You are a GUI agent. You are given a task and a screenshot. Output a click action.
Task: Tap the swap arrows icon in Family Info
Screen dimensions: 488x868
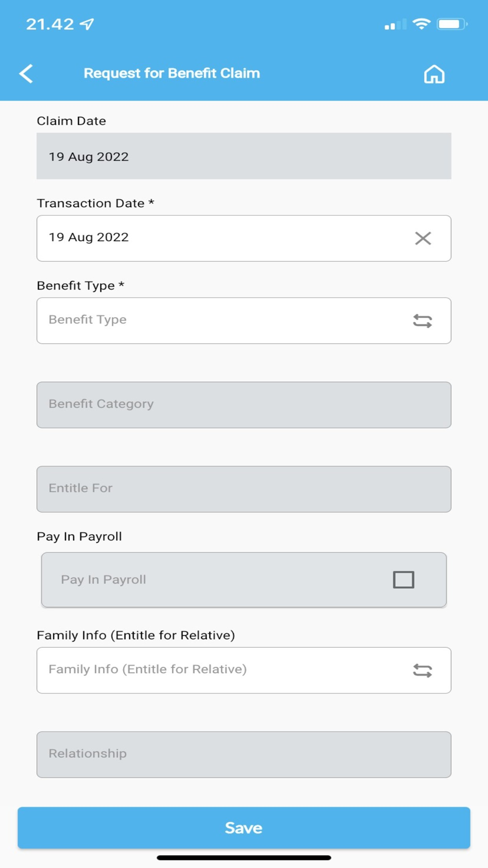tap(422, 670)
